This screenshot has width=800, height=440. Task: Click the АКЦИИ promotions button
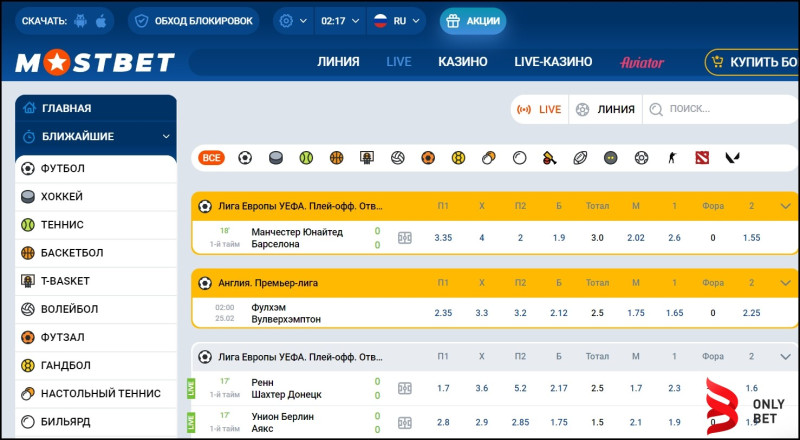click(x=473, y=21)
